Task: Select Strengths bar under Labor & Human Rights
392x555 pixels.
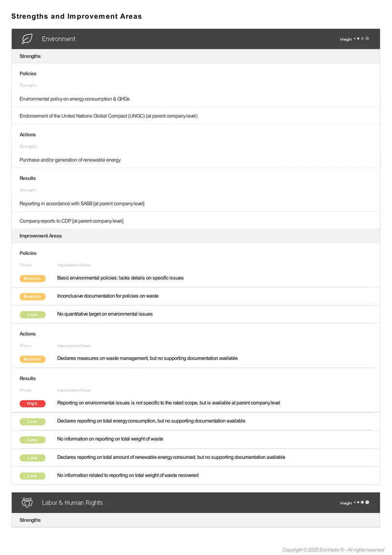Action: pos(196,520)
